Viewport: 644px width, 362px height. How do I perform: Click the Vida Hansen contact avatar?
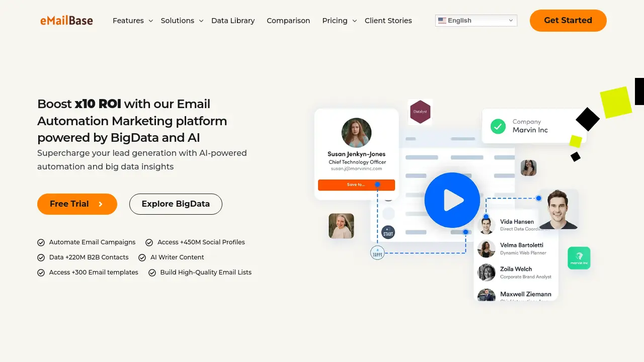coord(486,225)
